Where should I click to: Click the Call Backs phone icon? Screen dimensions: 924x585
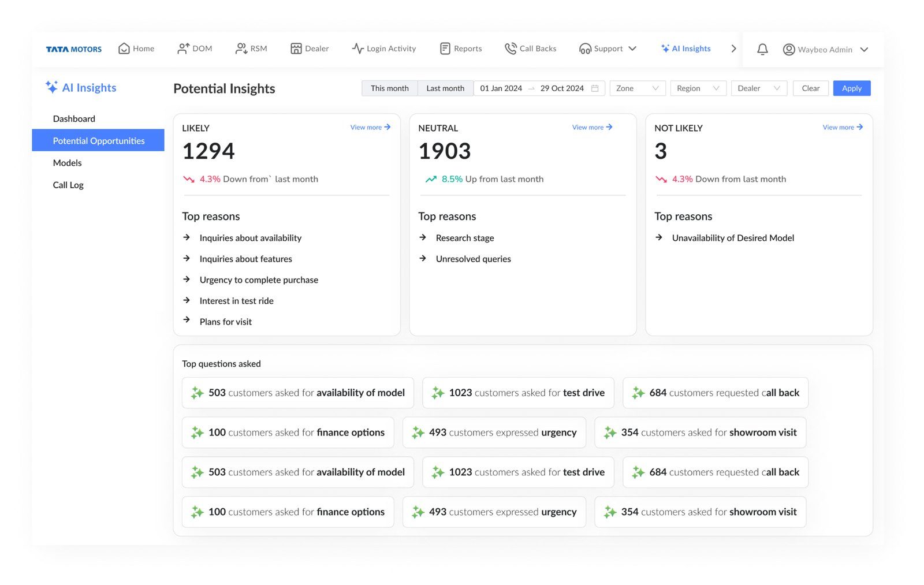[510, 49]
